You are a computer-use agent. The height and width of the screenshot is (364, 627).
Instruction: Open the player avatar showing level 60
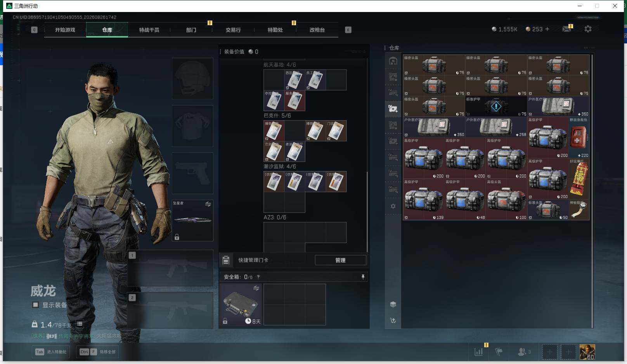pos(587,352)
